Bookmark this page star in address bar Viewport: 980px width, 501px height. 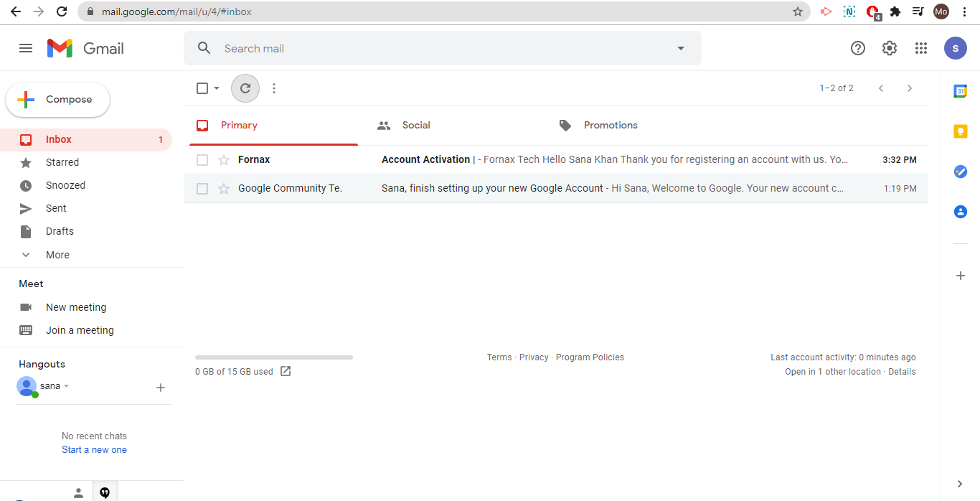(x=798, y=11)
